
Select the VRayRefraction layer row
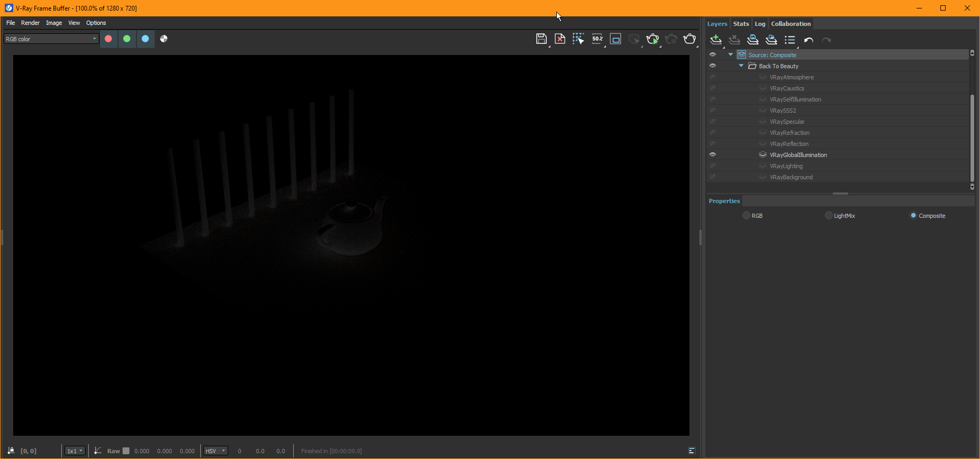(x=838, y=132)
